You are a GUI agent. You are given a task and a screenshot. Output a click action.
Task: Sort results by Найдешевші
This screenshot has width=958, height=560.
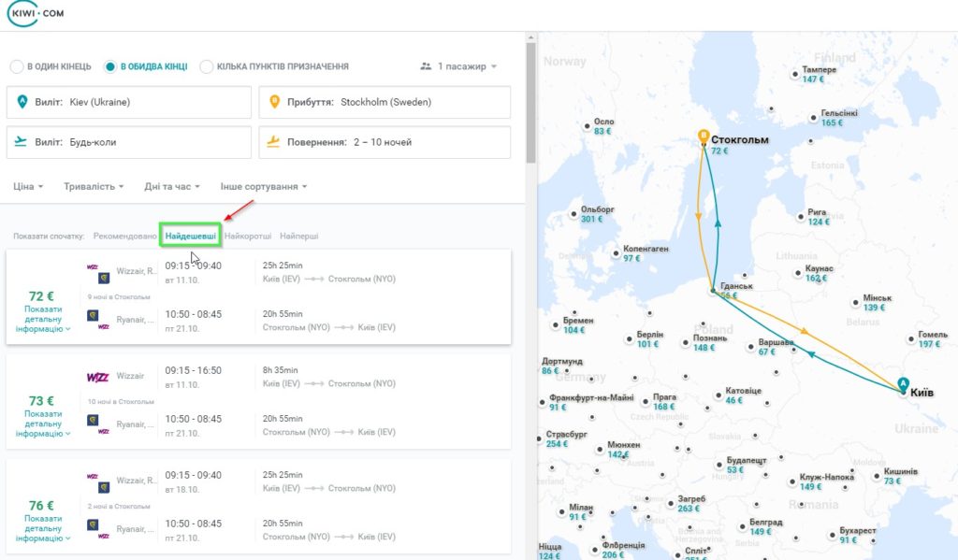pyautogui.click(x=190, y=236)
